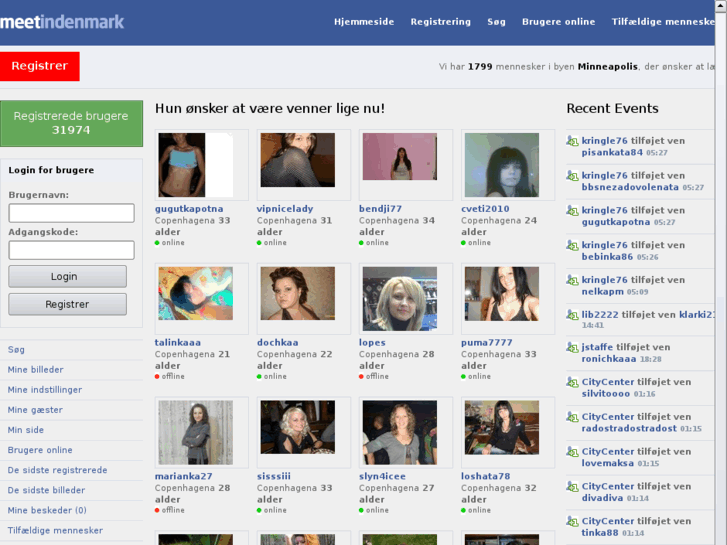Open sisssiii profile photo
The height and width of the screenshot is (545, 727).
[298, 427]
